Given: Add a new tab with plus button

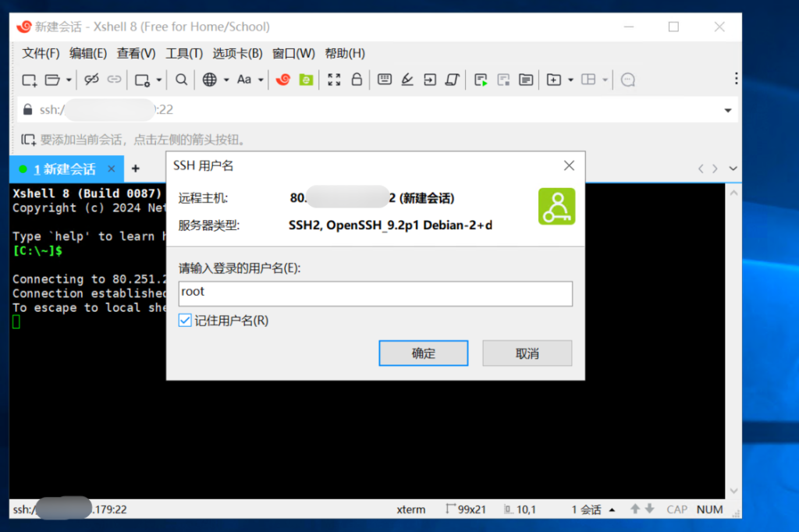Looking at the screenshot, I should pyautogui.click(x=135, y=168).
